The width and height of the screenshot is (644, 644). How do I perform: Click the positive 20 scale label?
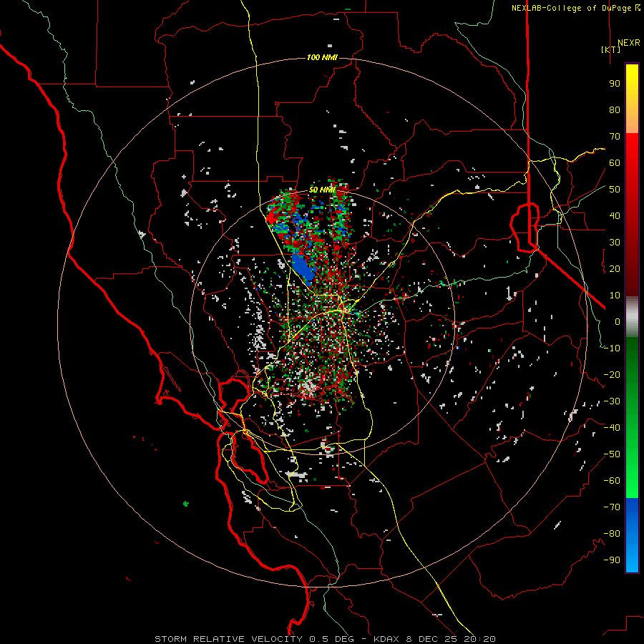pyautogui.click(x=615, y=268)
